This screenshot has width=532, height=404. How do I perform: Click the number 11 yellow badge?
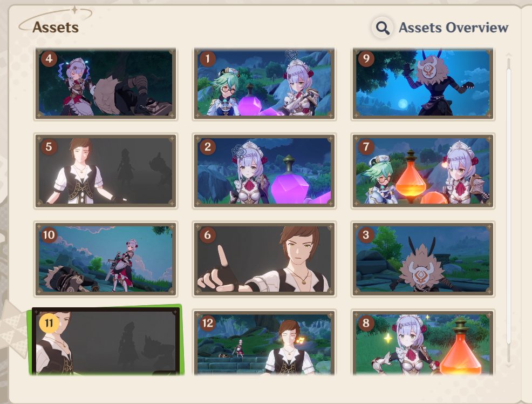49,323
